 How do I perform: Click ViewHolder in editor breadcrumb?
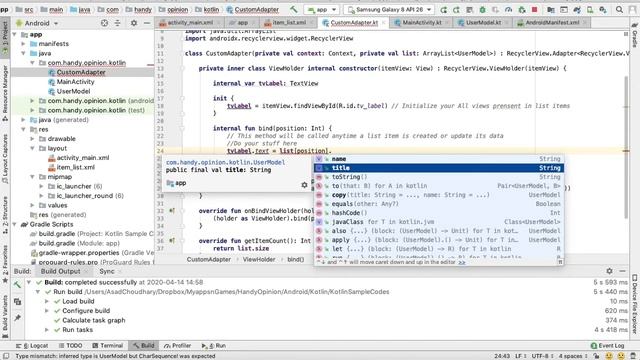pos(259,259)
